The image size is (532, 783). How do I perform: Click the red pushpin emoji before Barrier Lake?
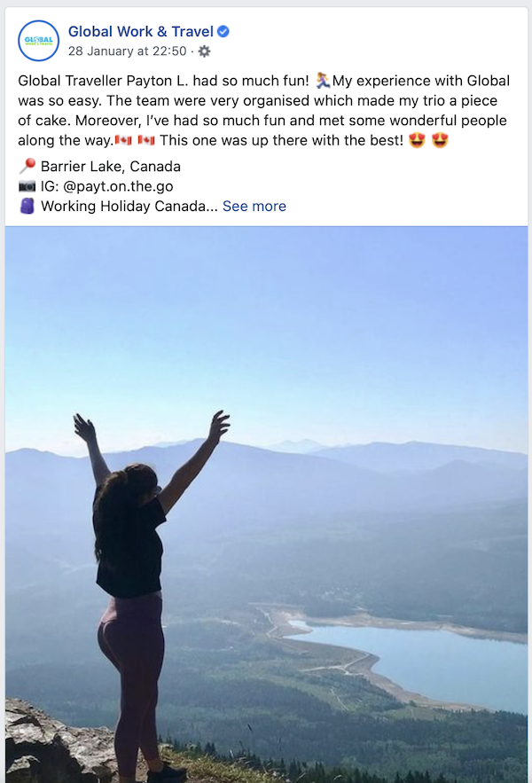pyautogui.click(x=27, y=166)
